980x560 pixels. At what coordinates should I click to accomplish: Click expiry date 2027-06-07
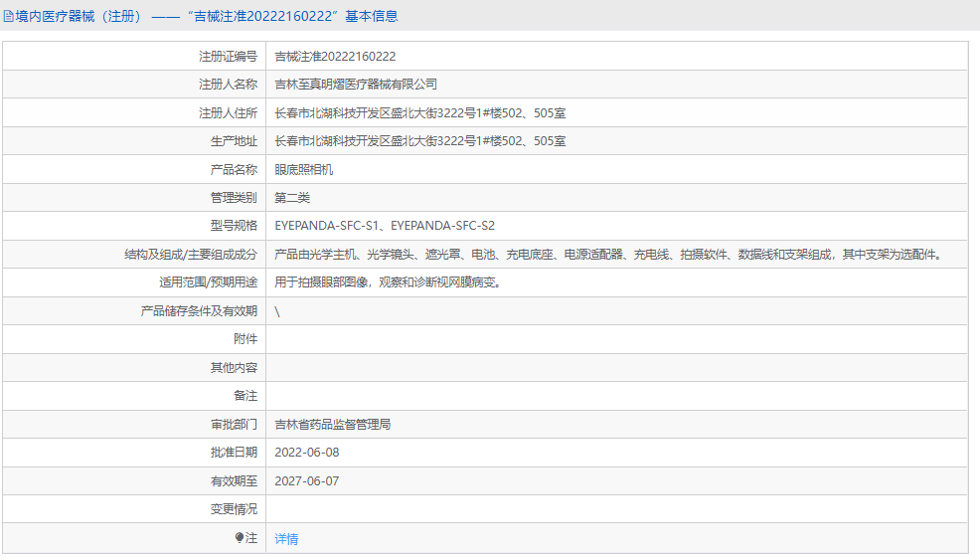(307, 481)
